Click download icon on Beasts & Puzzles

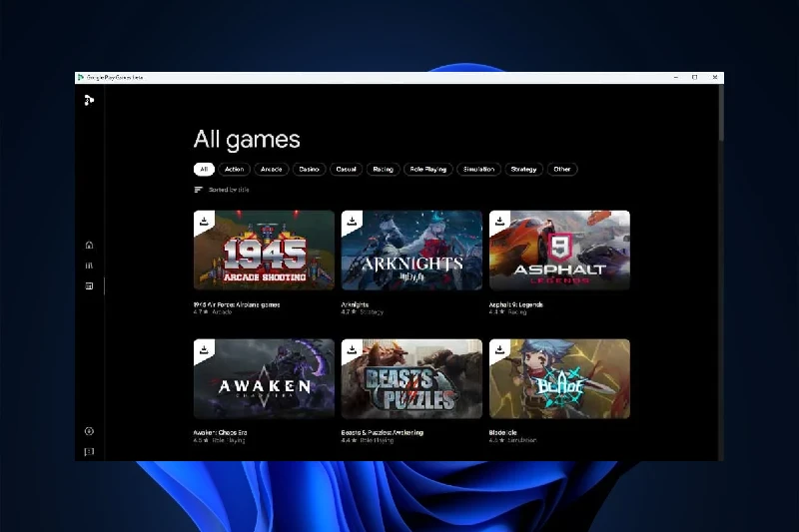point(352,349)
